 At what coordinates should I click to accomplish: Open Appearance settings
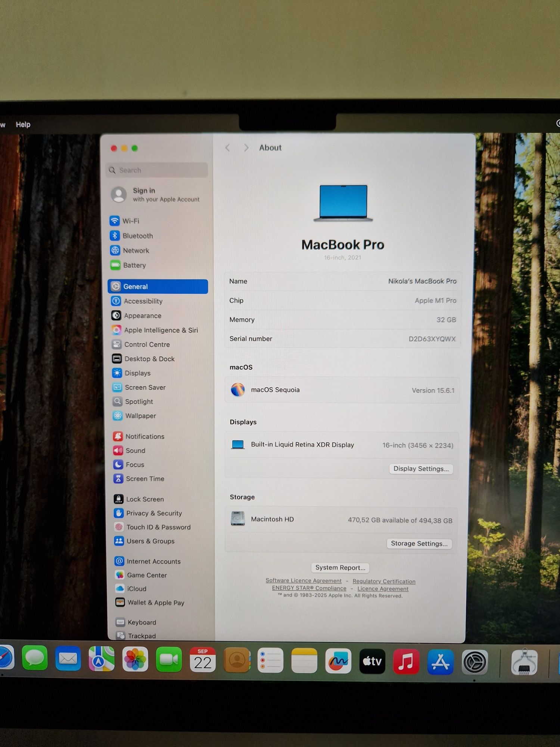tap(136, 316)
